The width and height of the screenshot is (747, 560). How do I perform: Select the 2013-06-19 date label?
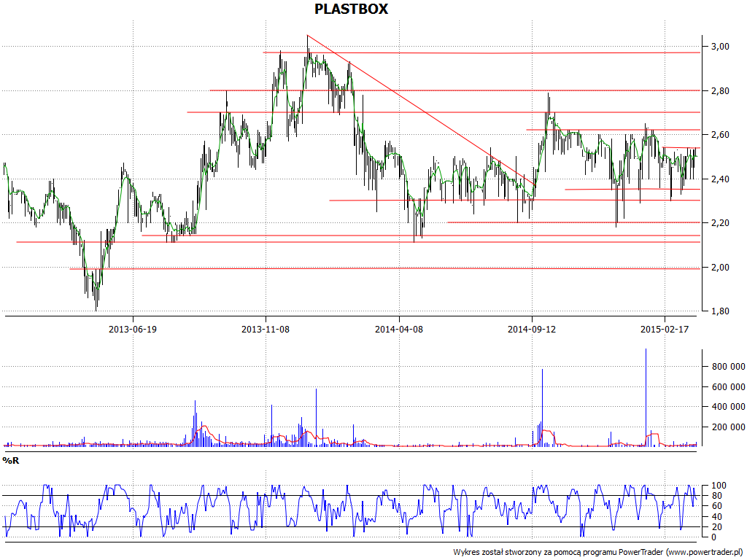(x=133, y=329)
